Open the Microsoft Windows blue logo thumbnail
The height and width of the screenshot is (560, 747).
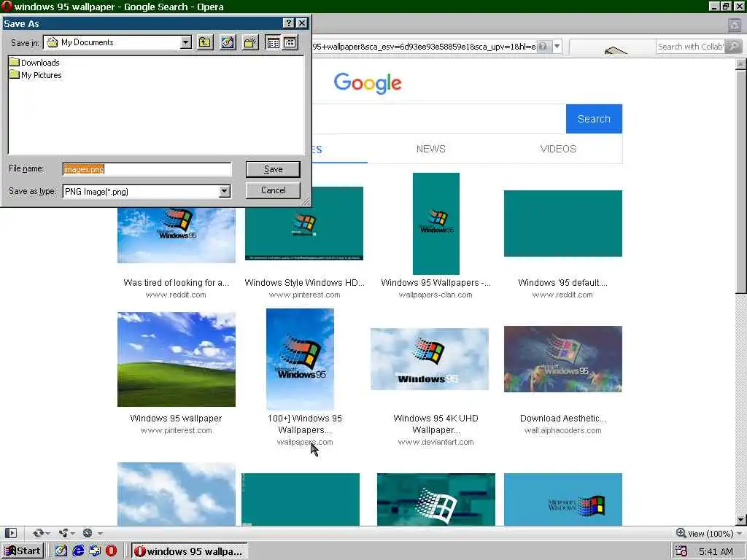562,499
